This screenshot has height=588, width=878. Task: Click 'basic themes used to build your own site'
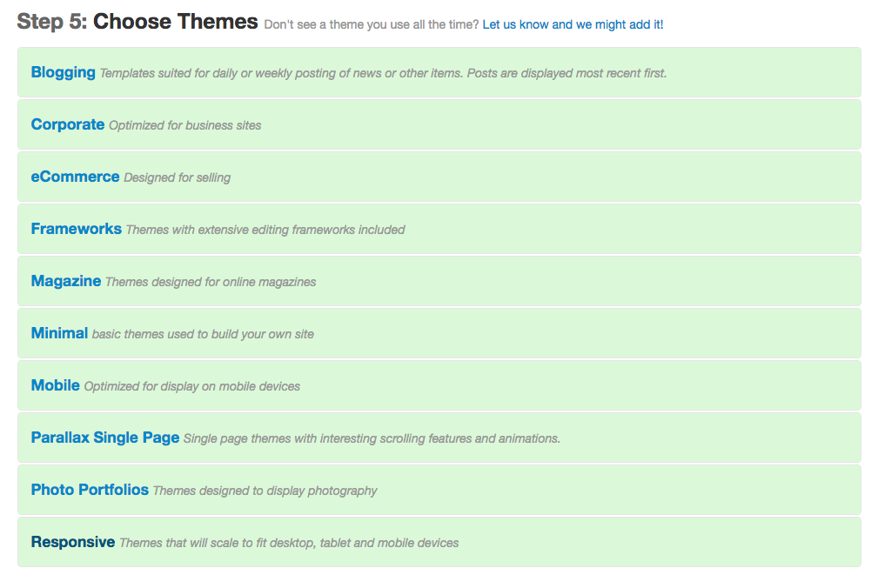(x=203, y=334)
